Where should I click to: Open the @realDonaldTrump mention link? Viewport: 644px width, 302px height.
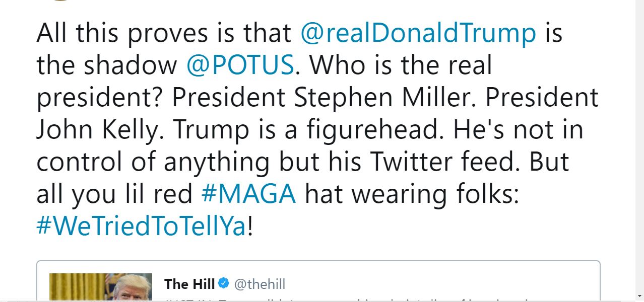tap(418, 34)
